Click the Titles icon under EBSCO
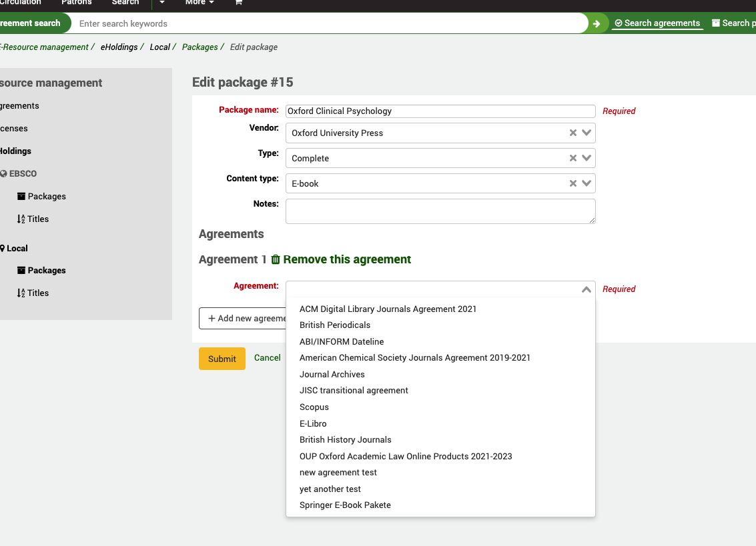The width and height of the screenshot is (756, 546). (x=20, y=219)
